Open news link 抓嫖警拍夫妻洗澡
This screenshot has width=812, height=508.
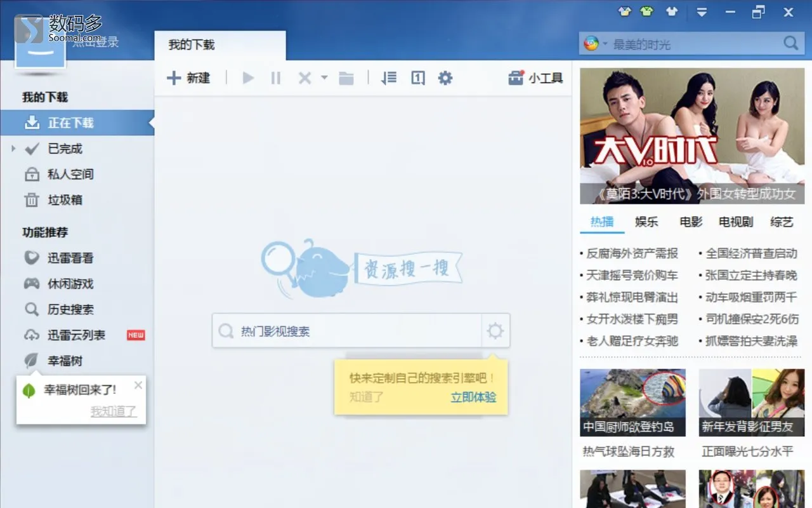pos(751,341)
